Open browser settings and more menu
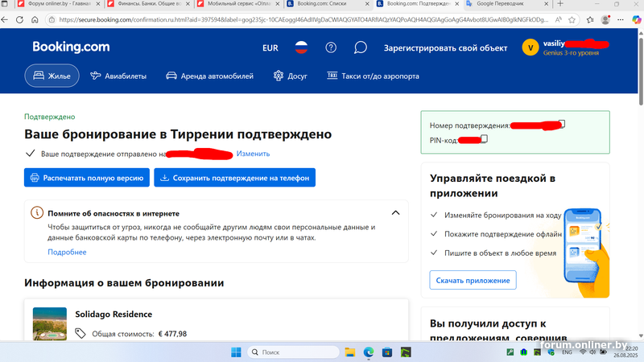The width and height of the screenshot is (644, 362). 621,19
